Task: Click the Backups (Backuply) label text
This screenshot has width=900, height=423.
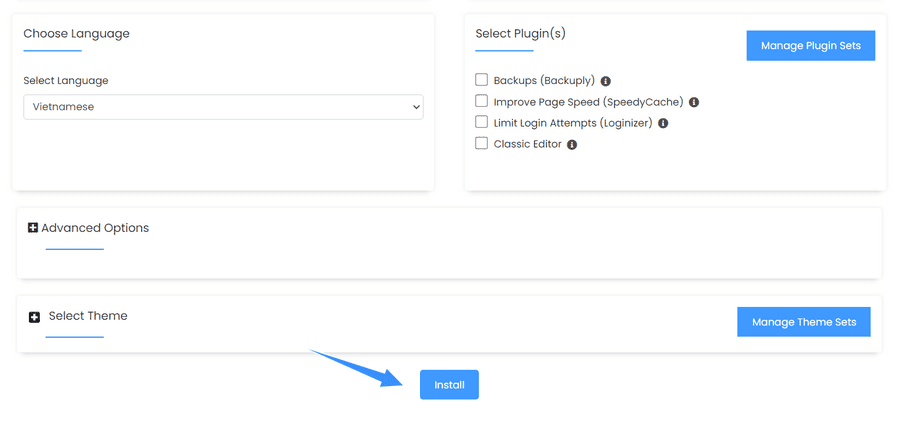Action: click(544, 81)
